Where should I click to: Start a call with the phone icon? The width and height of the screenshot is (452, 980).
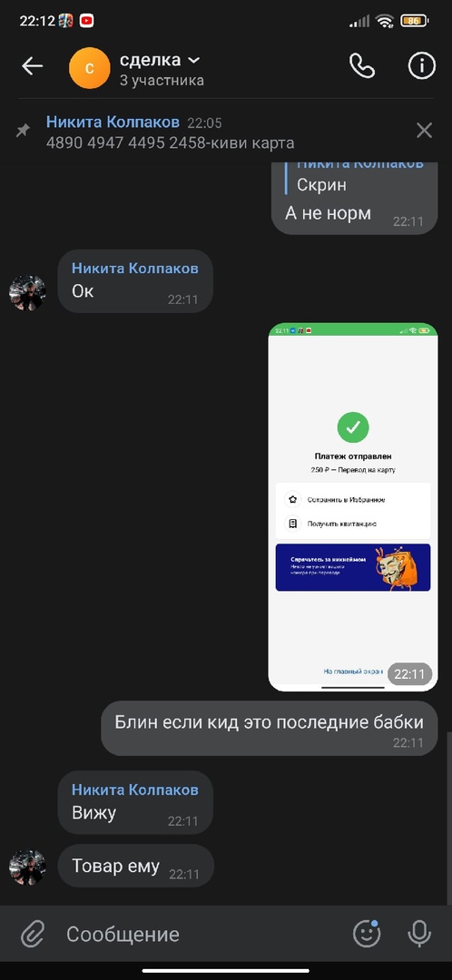point(362,65)
